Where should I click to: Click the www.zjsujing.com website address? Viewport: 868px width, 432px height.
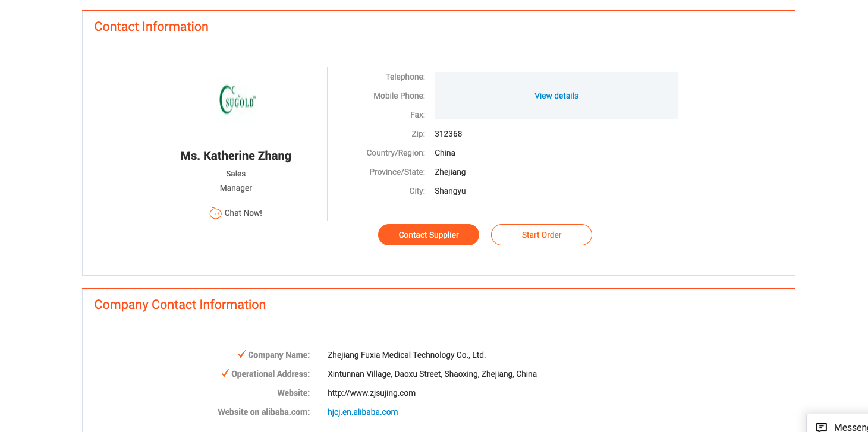372,393
